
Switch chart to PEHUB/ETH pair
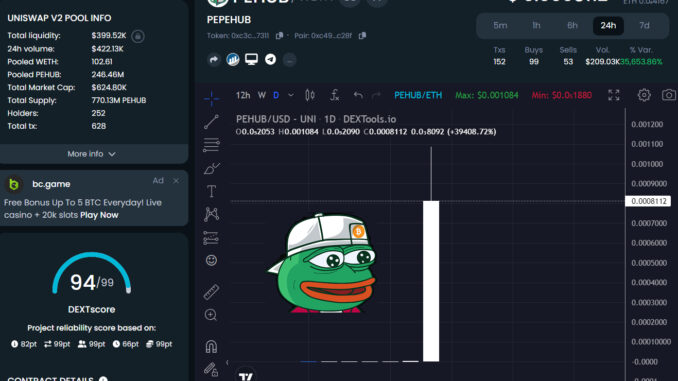click(418, 95)
